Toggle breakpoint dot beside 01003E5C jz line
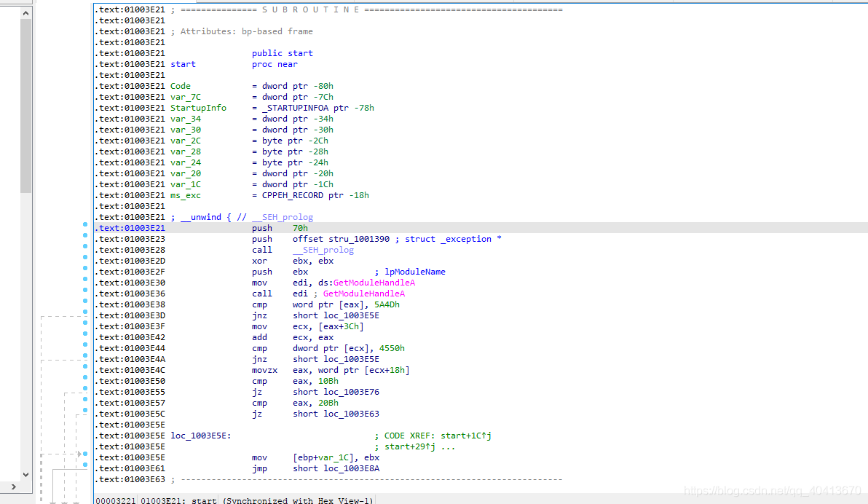This screenshot has width=868, height=504. (x=85, y=410)
